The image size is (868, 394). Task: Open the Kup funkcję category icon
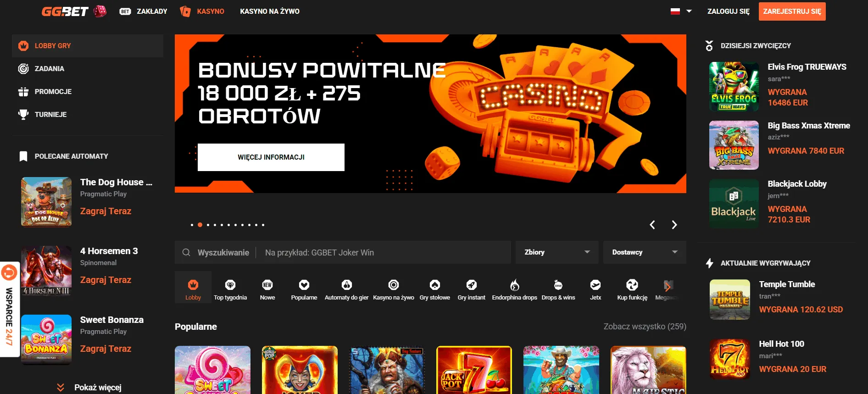coord(632,285)
